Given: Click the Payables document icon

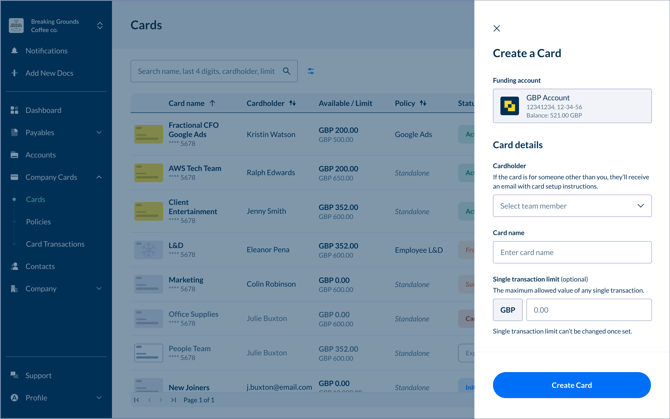Looking at the screenshot, I should (14, 132).
